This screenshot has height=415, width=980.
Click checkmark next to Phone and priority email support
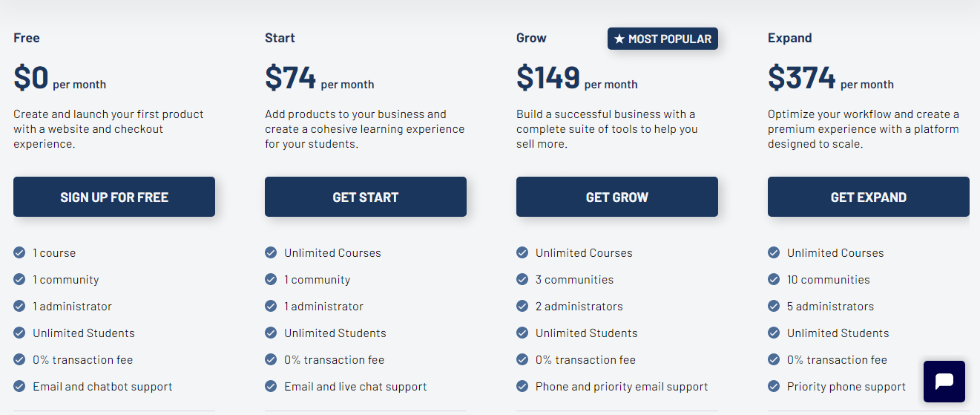(x=522, y=387)
